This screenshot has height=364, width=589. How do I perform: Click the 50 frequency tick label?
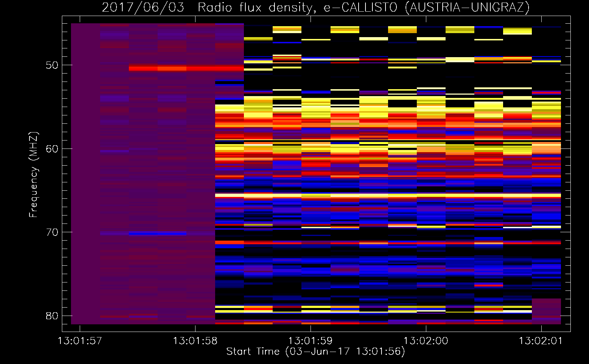[x=52, y=65]
